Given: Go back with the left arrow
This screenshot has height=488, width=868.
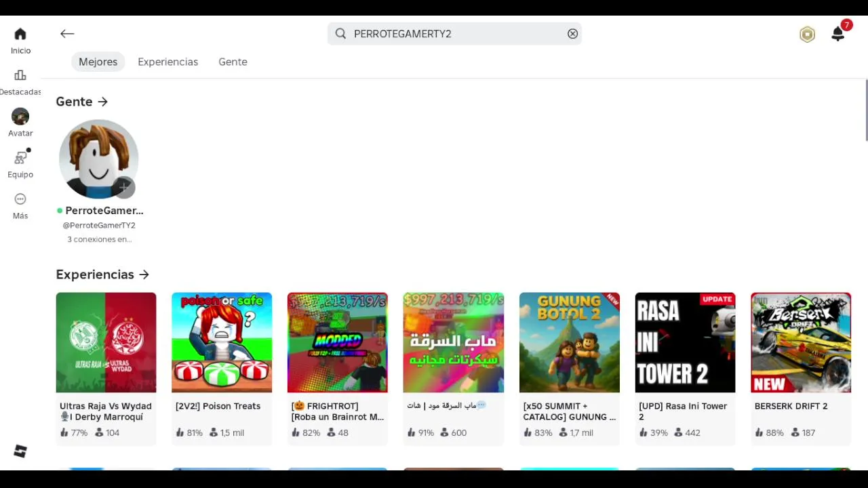Looking at the screenshot, I should [66, 34].
